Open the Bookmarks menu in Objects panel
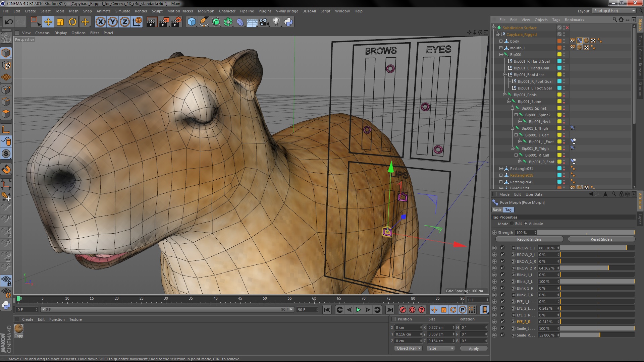The image size is (644, 362). (574, 20)
